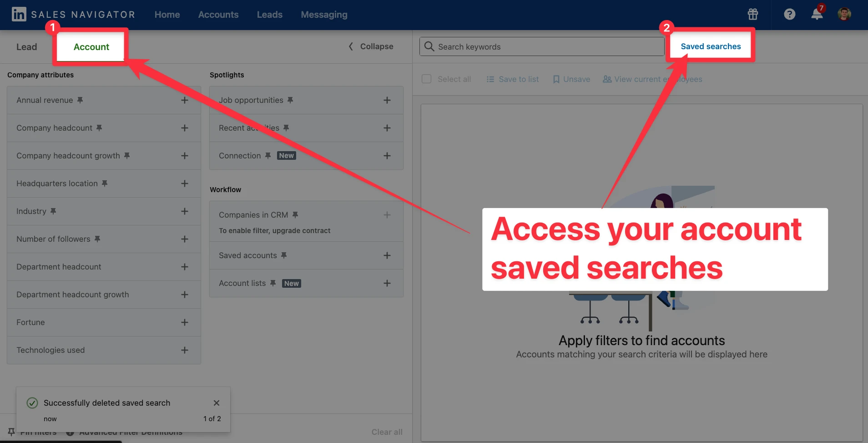Image resolution: width=868 pixels, height=443 pixels.
Task: Expand the Account lists workflow filter
Action: 387,283
